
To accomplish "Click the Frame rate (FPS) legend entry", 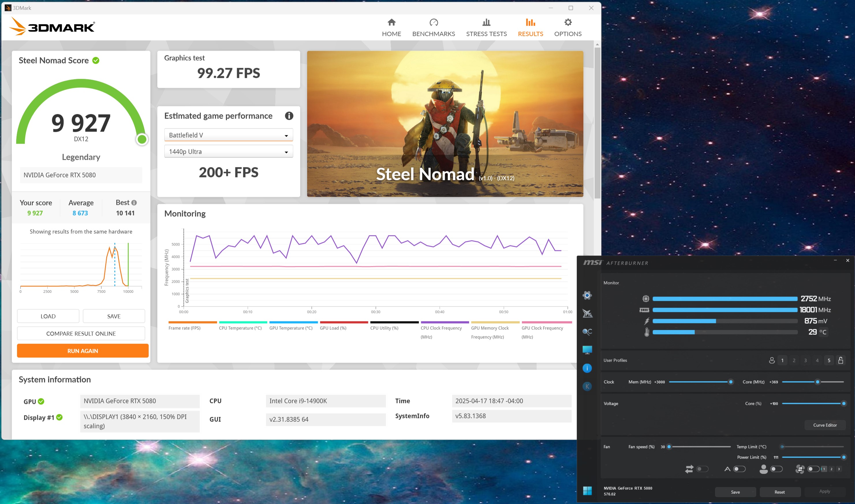I will point(192,326).
